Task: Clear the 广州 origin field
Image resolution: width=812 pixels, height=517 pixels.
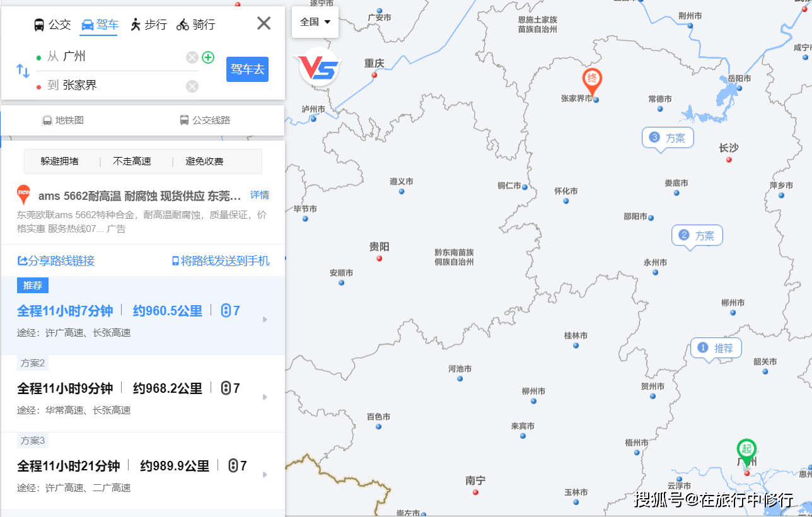Action: (192, 58)
